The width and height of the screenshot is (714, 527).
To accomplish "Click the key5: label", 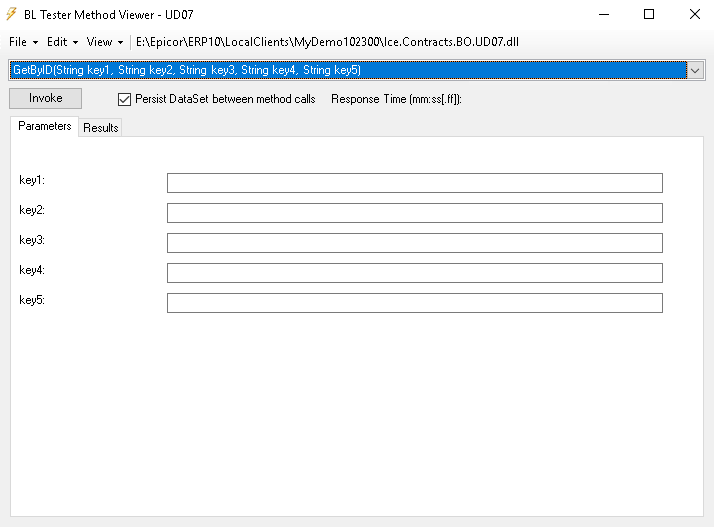I will point(32,300).
